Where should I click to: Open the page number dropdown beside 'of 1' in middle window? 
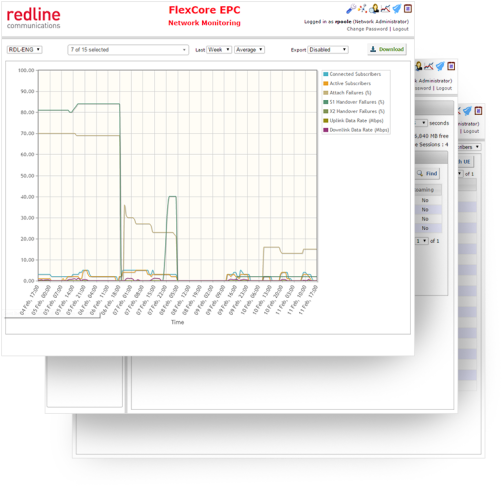422,241
